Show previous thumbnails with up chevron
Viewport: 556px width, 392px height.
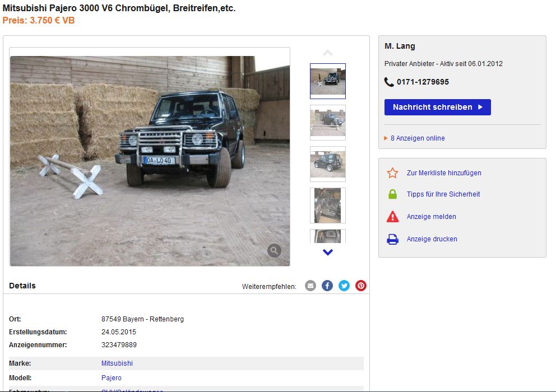[328, 53]
